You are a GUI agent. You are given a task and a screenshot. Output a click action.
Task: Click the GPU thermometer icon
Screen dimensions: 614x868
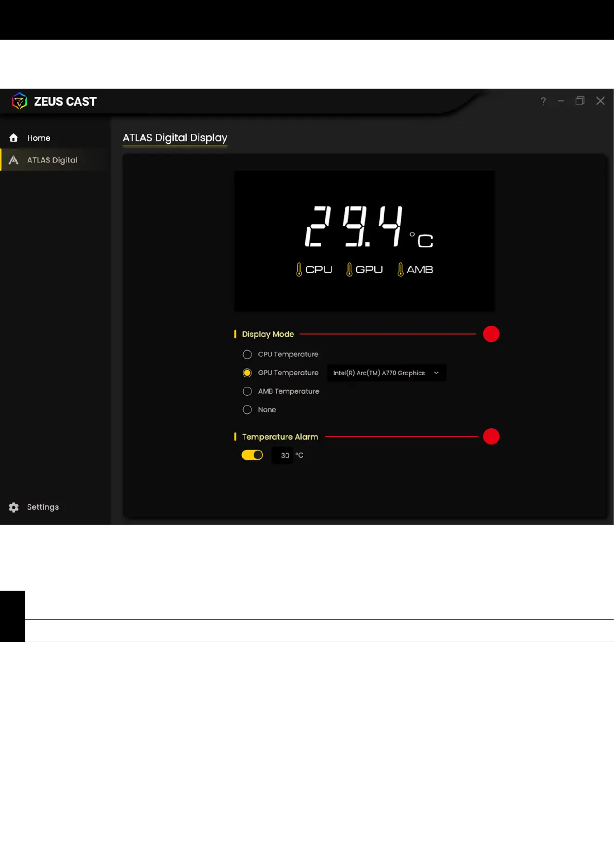(350, 270)
